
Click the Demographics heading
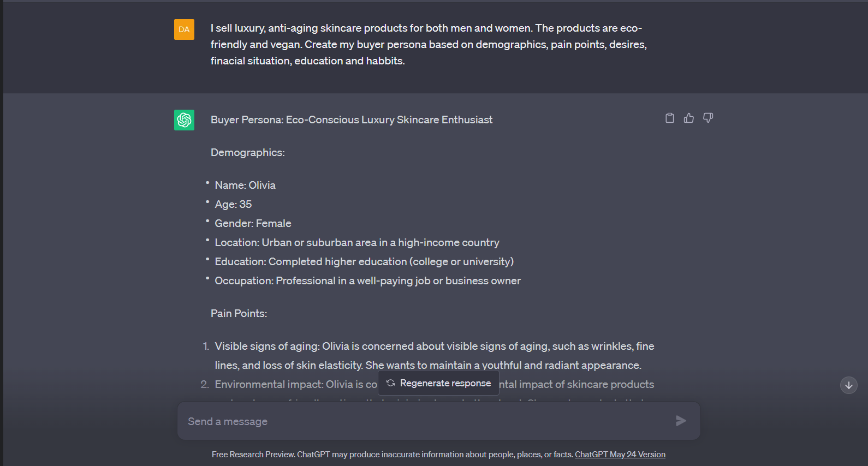[x=248, y=153]
